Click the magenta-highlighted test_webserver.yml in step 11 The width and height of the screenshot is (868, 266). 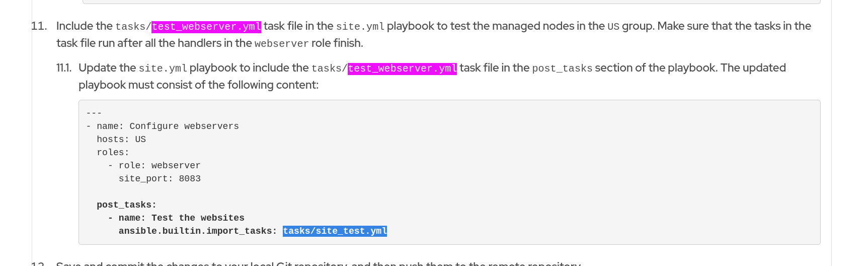(x=206, y=27)
